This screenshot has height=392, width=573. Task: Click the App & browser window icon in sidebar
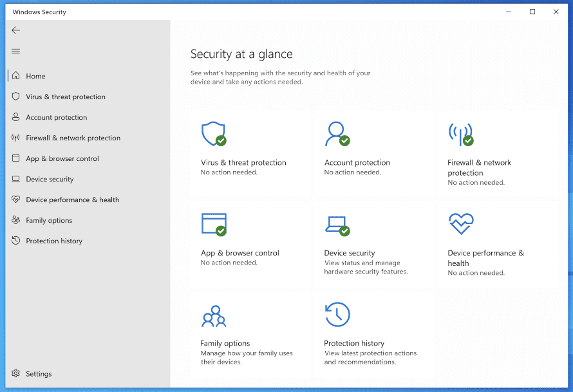[15, 158]
